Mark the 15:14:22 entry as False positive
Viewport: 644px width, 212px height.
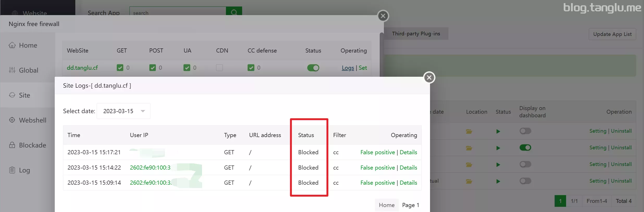pyautogui.click(x=377, y=168)
